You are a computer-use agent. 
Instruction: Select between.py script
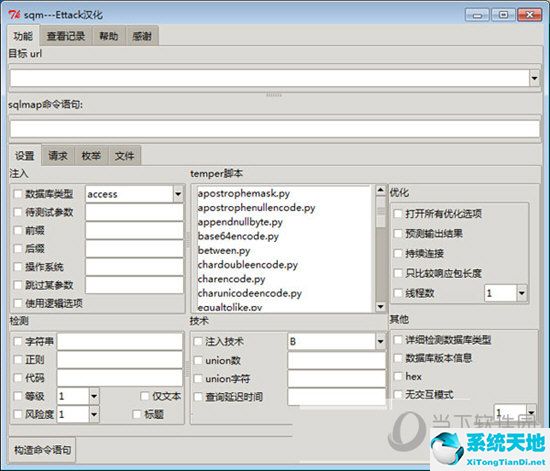click(x=224, y=250)
